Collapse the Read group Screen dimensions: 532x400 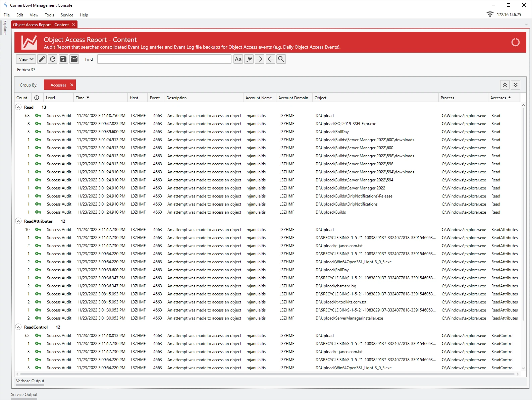pos(18,107)
